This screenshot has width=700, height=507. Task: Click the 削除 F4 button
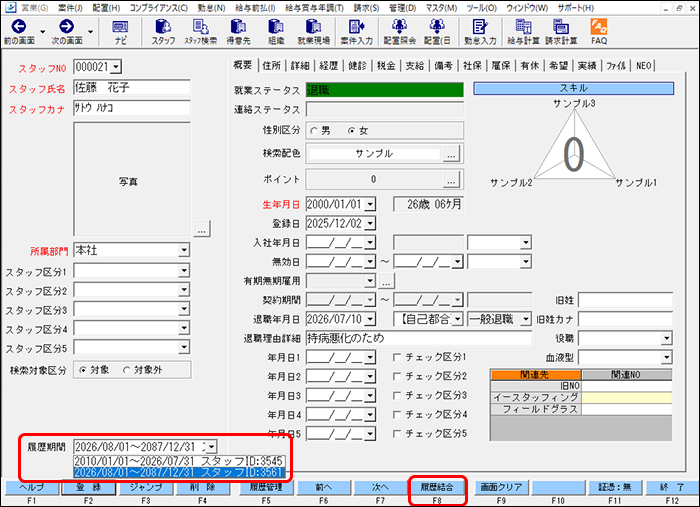[203, 487]
